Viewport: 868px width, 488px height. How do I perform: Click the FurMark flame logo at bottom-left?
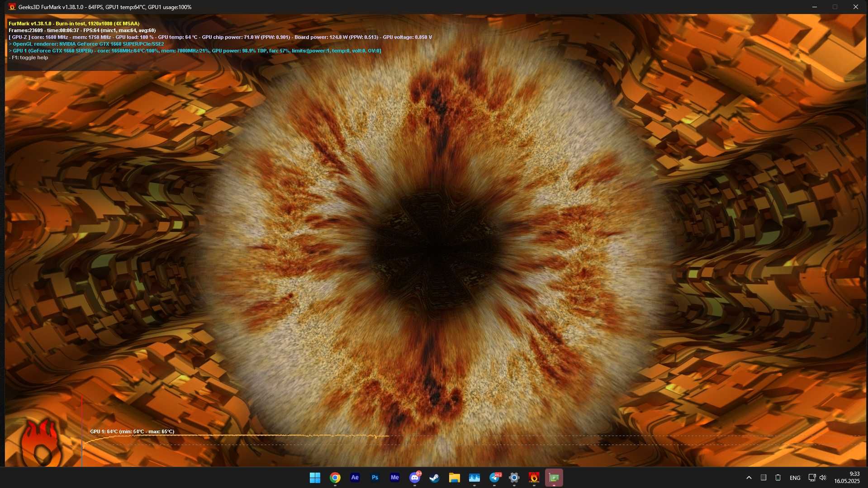click(x=41, y=443)
